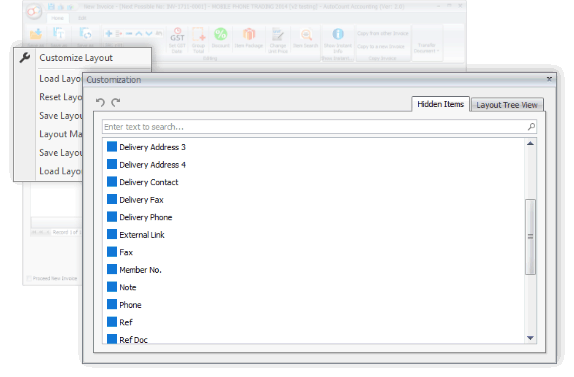Click the Set GST Date icon
This screenshot has width=574, height=377.
point(177,35)
